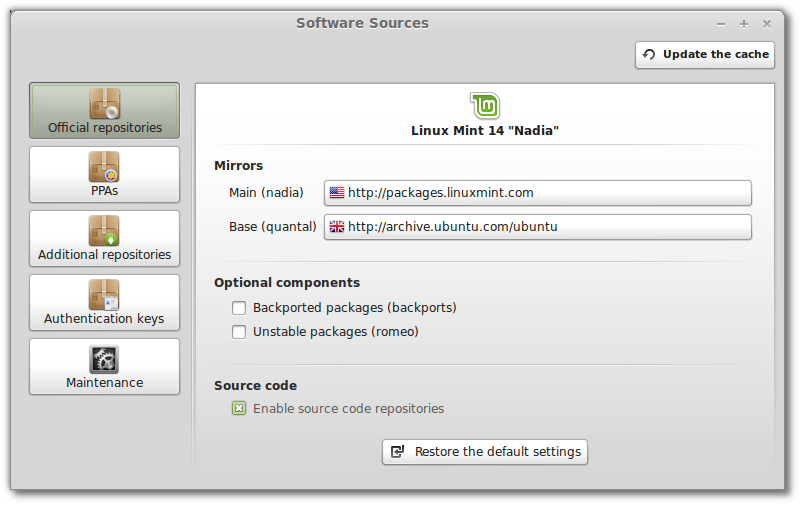Screen dimensions: 801x506
Task: Click the restore icon on the Restore button
Action: click(x=397, y=451)
